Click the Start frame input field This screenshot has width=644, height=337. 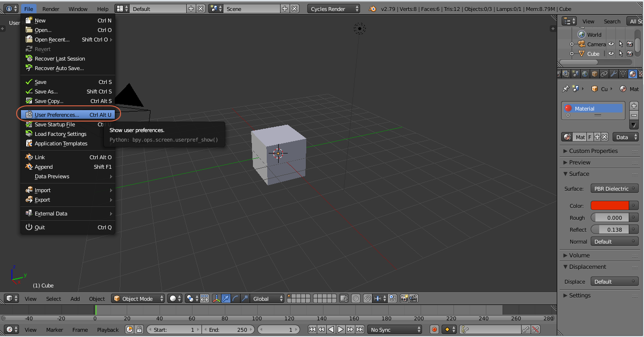(174, 329)
